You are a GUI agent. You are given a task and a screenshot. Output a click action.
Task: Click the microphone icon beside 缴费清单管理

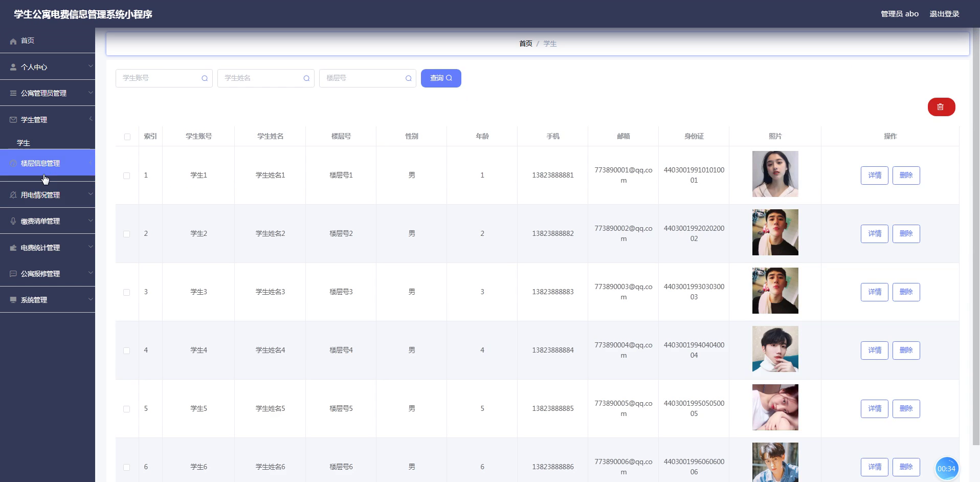pyautogui.click(x=13, y=221)
